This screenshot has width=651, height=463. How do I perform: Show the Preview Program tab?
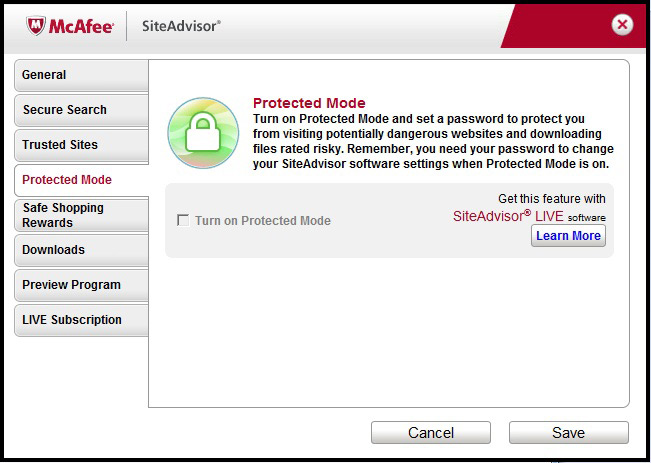pos(81,285)
